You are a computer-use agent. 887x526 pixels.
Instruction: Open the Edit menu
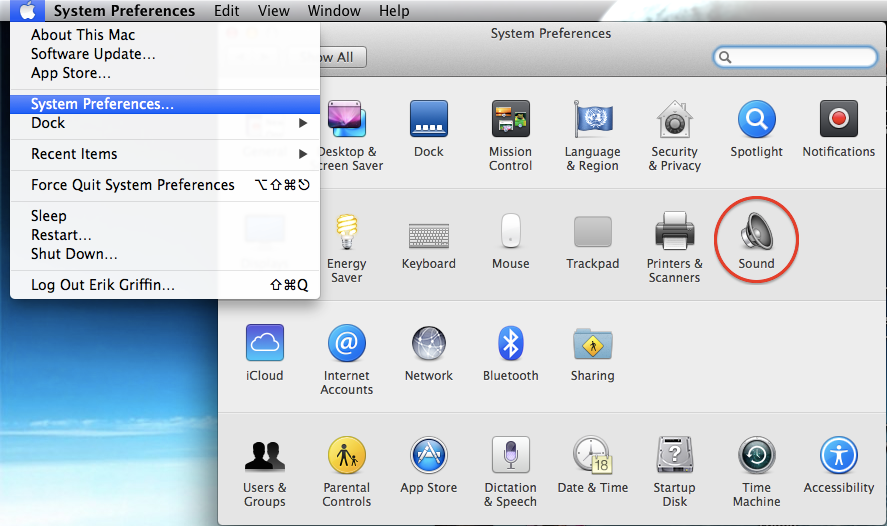point(226,10)
